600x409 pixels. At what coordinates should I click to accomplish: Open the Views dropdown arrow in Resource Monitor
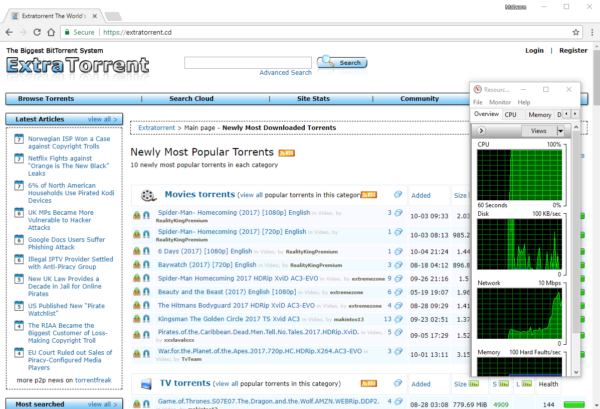point(561,131)
